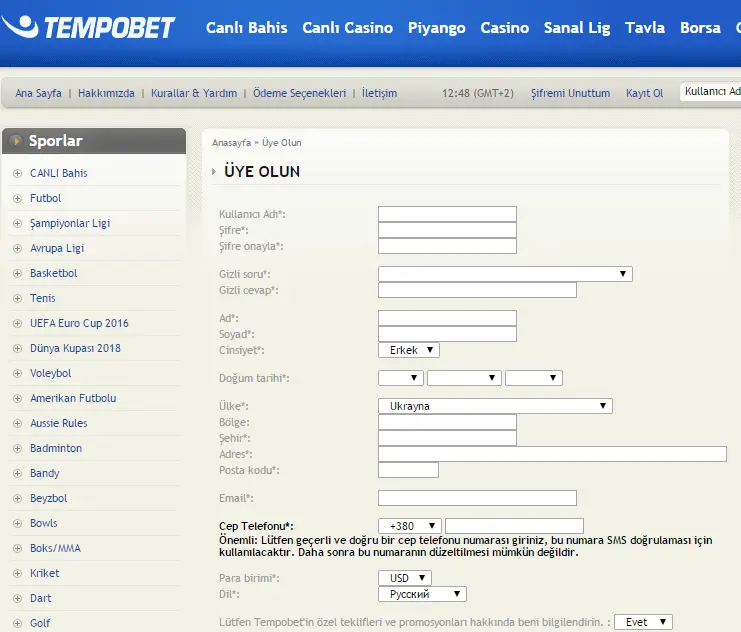Click plus icon beside UEFA Euro Cup 2016
The height and width of the screenshot is (632, 741).
(17, 324)
